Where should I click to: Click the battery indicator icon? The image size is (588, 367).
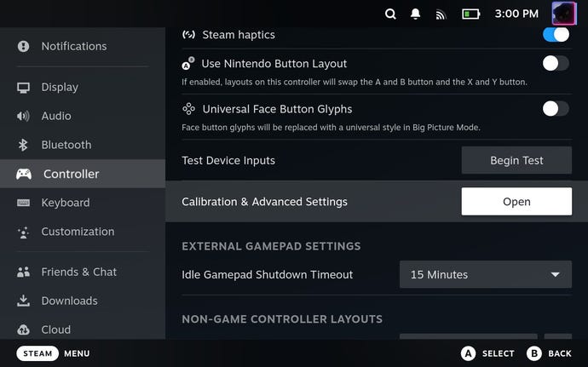point(470,14)
